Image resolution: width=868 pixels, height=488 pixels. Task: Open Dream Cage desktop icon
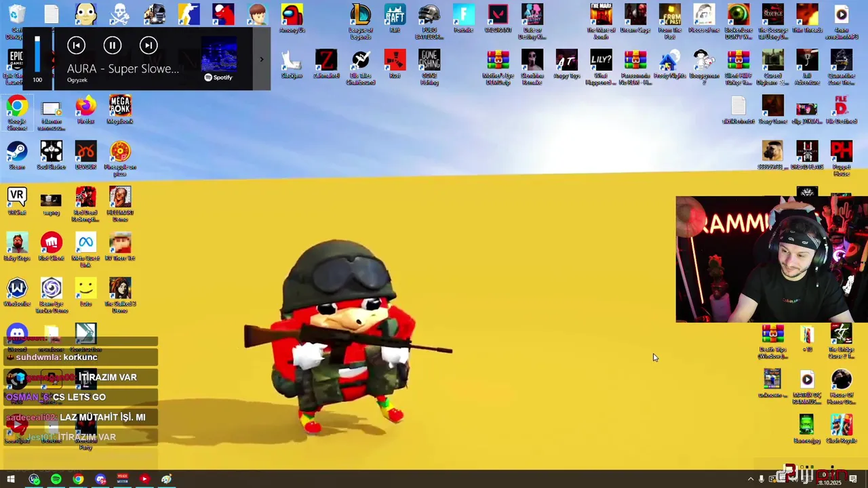(635, 19)
